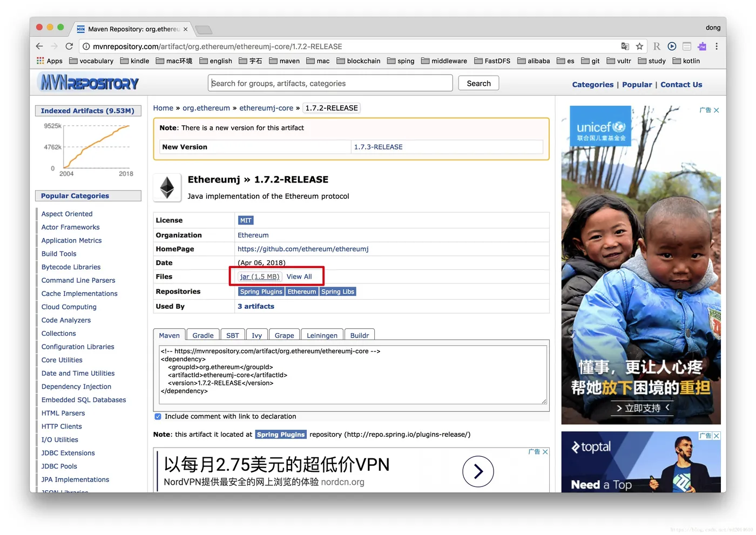Close the toptal advertisement
The height and width of the screenshot is (535, 756).
[x=717, y=436]
